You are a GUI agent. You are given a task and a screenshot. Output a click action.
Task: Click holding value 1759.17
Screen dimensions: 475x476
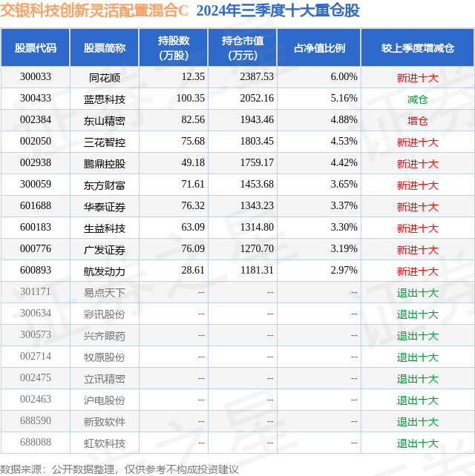click(257, 163)
